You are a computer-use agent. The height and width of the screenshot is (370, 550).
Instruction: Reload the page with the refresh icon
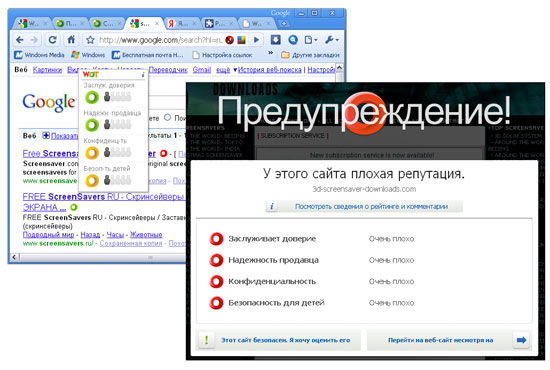(53, 40)
